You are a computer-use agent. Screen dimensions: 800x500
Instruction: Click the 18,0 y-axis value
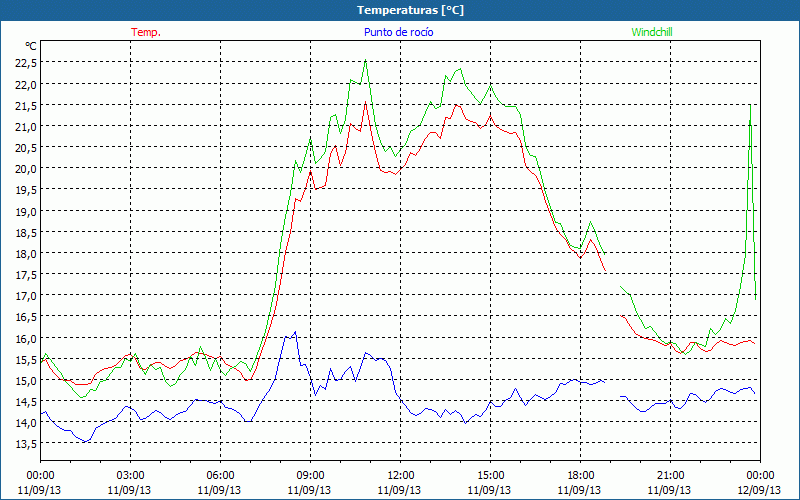click(x=26, y=254)
